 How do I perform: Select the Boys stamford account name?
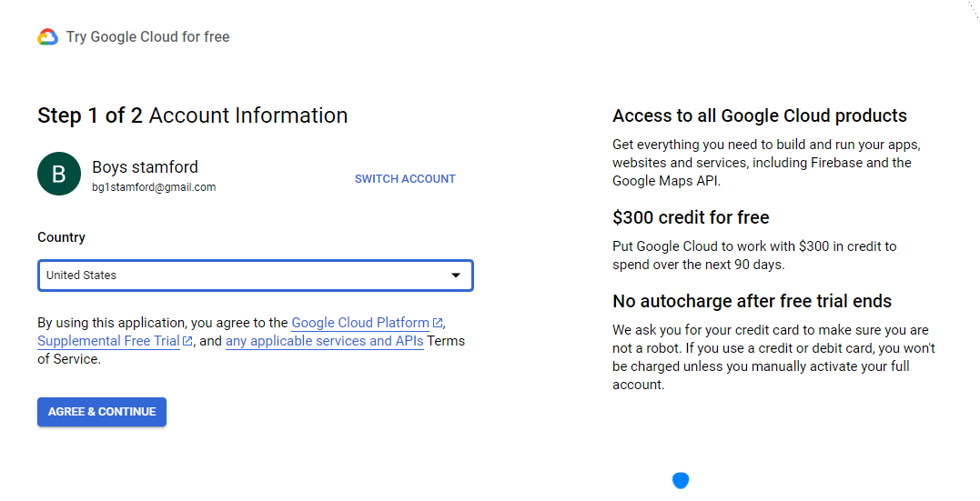point(145,166)
